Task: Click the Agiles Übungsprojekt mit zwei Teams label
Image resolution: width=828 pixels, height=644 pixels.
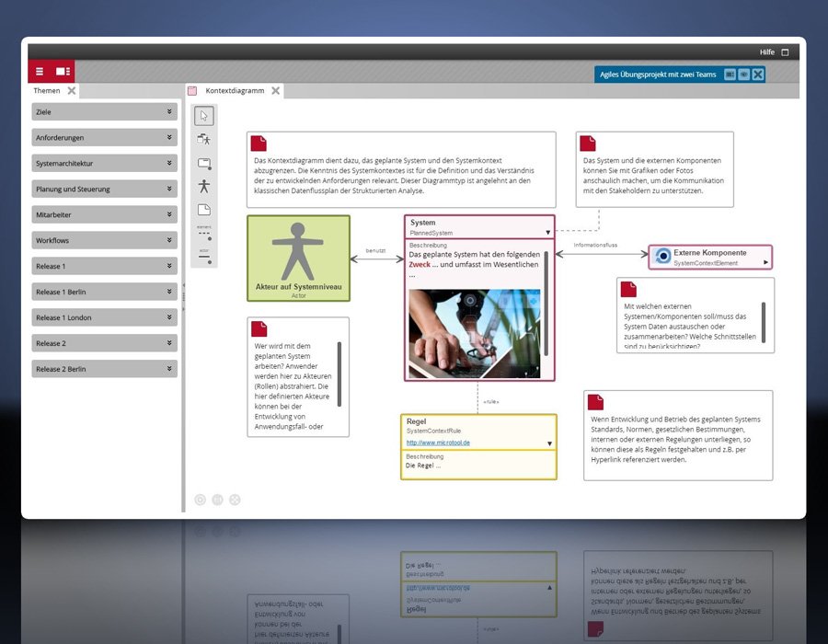Action: coord(658,75)
